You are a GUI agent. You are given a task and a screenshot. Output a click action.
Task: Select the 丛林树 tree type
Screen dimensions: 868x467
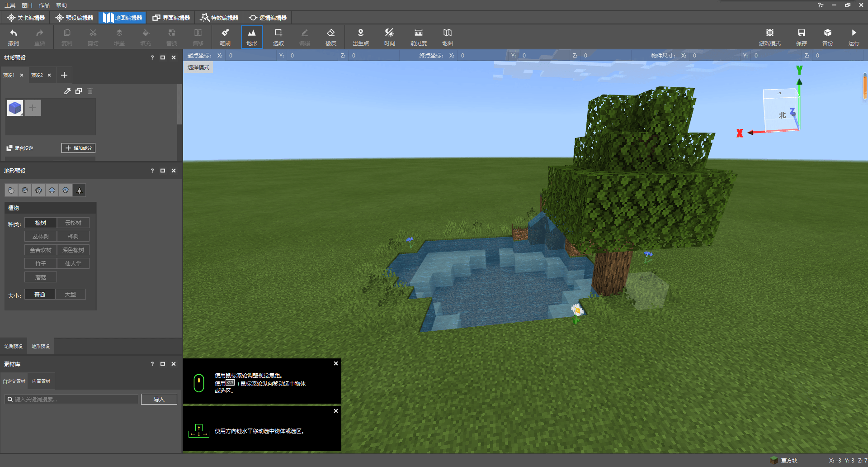[41, 236]
